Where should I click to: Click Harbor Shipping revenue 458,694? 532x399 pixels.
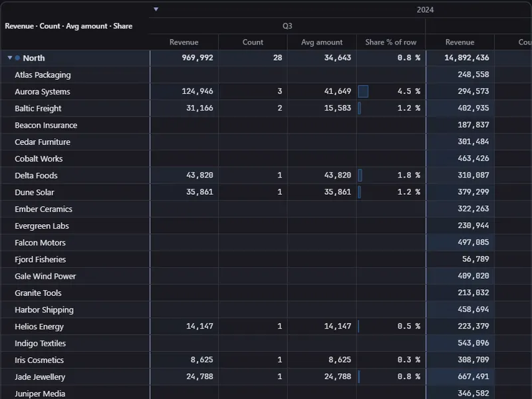point(473,309)
